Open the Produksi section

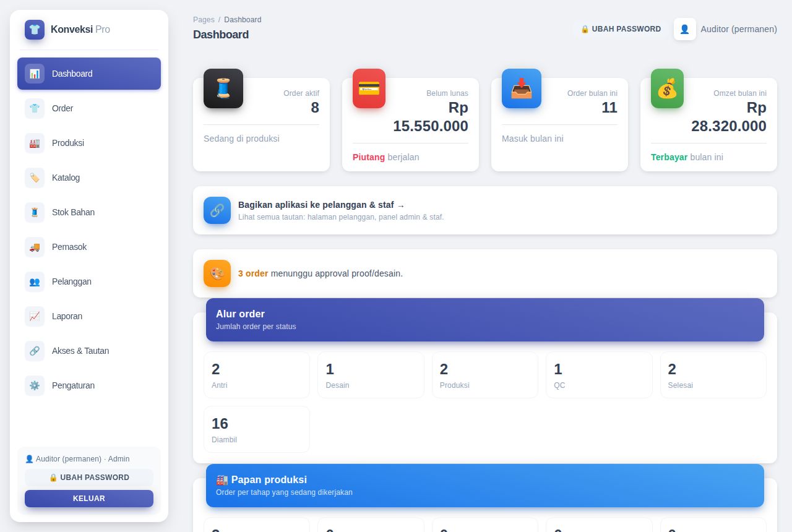pos(89,143)
